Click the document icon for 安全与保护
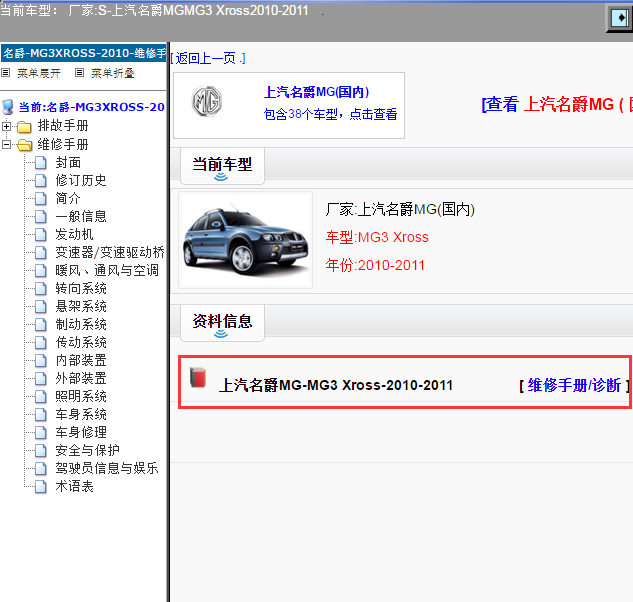The height and width of the screenshot is (602, 633). point(40,451)
